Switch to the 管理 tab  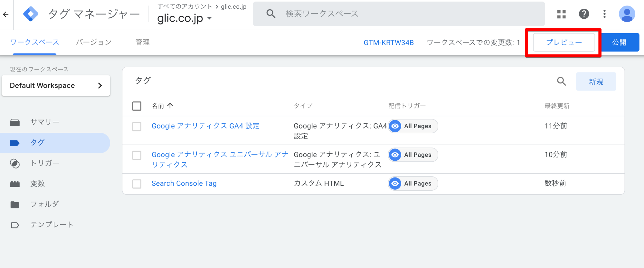click(142, 42)
